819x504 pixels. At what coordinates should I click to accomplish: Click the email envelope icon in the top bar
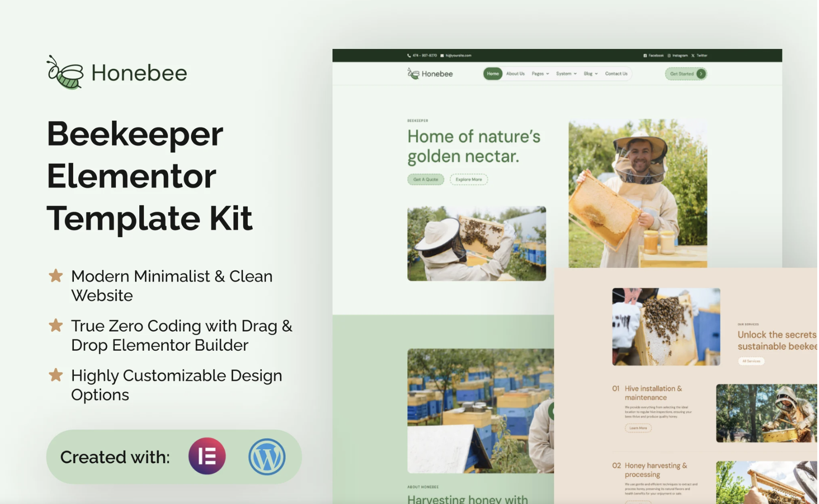click(442, 56)
